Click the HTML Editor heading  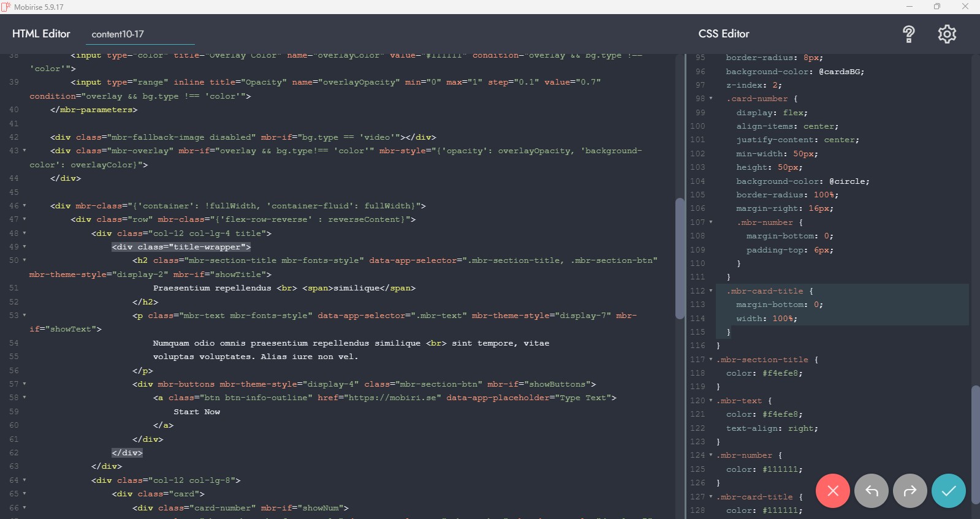point(41,34)
